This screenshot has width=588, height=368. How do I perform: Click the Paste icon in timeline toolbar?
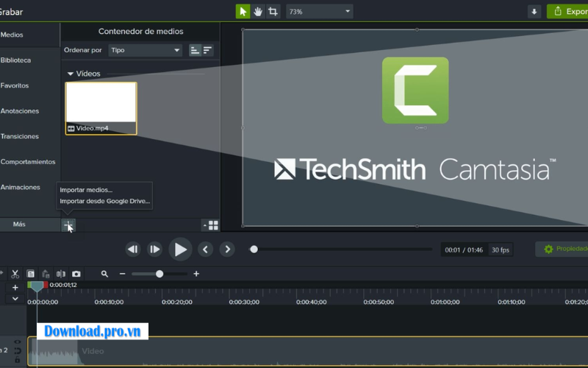46,274
